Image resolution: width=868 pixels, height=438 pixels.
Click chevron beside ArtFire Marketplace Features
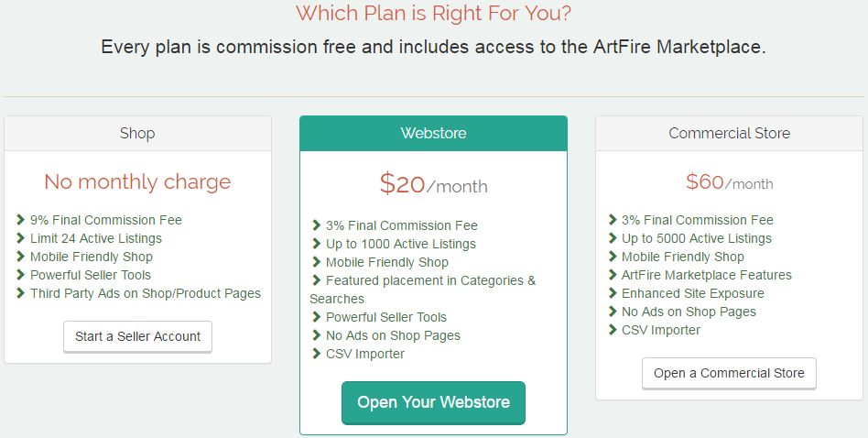point(613,275)
